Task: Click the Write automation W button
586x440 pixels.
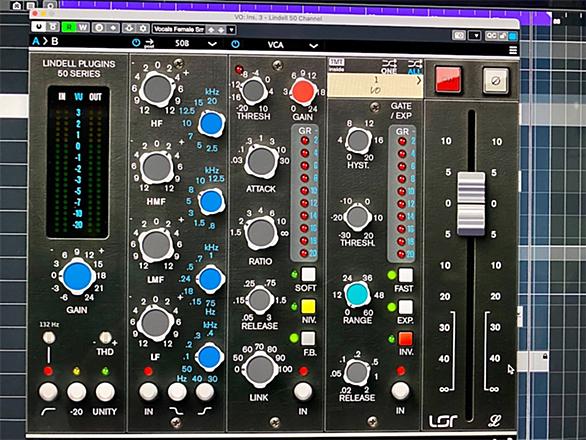Action: tap(83, 27)
